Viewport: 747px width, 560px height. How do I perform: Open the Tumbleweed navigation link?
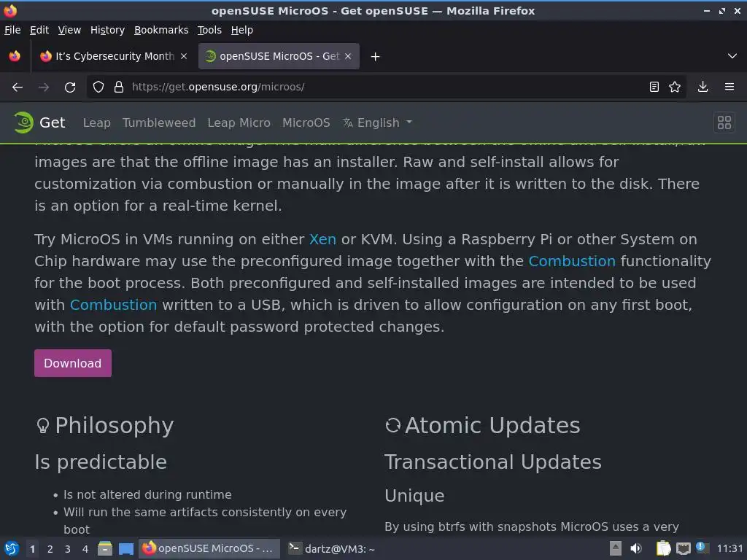pos(158,122)
